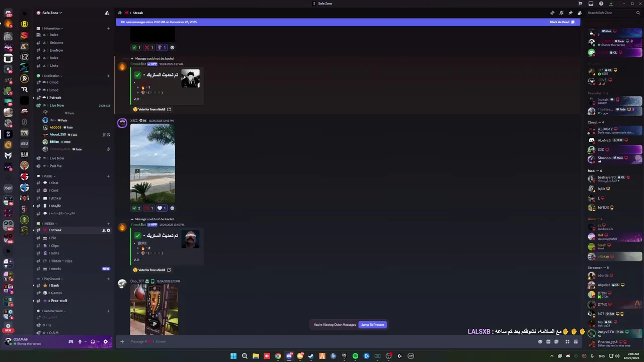The image size is (644, 362).
Task: Open the beach photo from SKZ
Action: 152,163
